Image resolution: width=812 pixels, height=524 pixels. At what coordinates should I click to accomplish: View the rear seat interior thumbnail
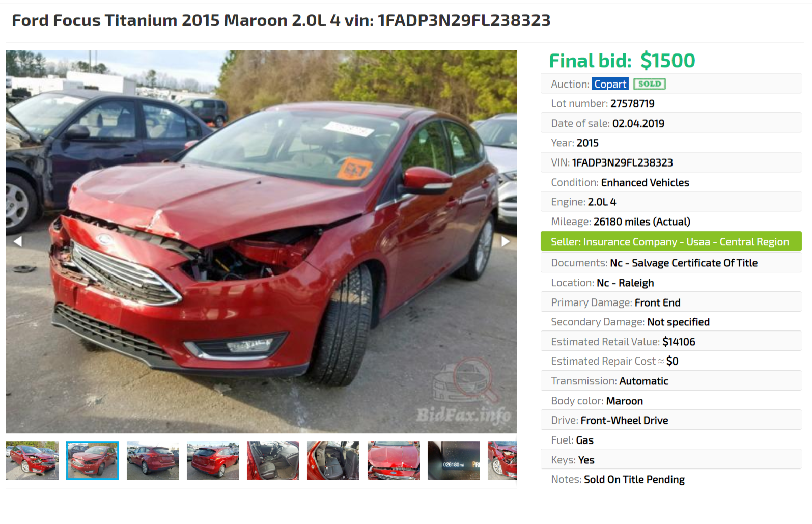[333, 460]
